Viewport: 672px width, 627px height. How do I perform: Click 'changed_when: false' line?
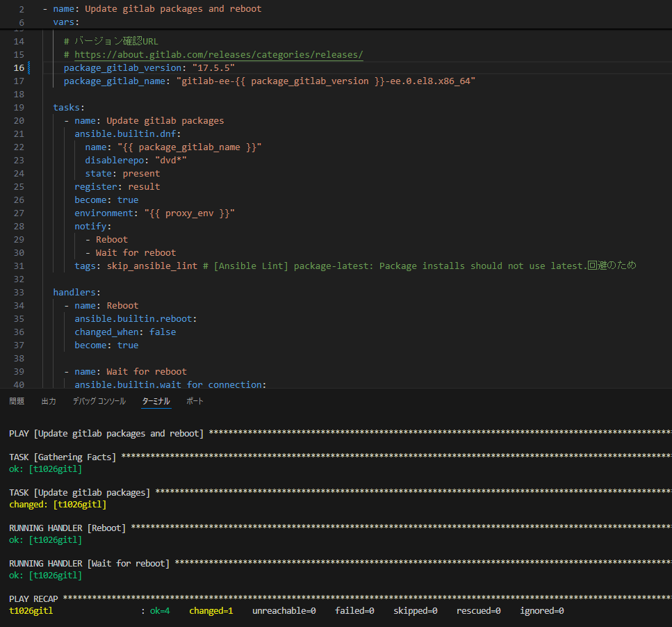pos(125,332)
